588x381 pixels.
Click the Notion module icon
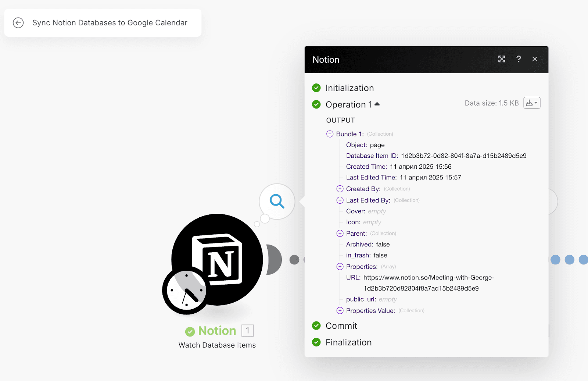pos(217,259)
